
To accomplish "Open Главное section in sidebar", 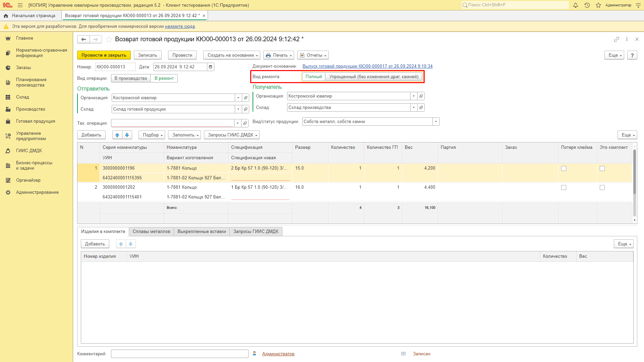I will coord(24,38).
